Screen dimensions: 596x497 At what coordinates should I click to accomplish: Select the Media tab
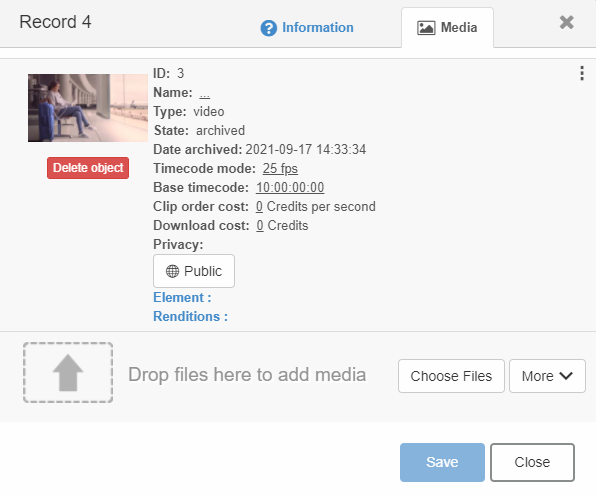tap(447, 28)
